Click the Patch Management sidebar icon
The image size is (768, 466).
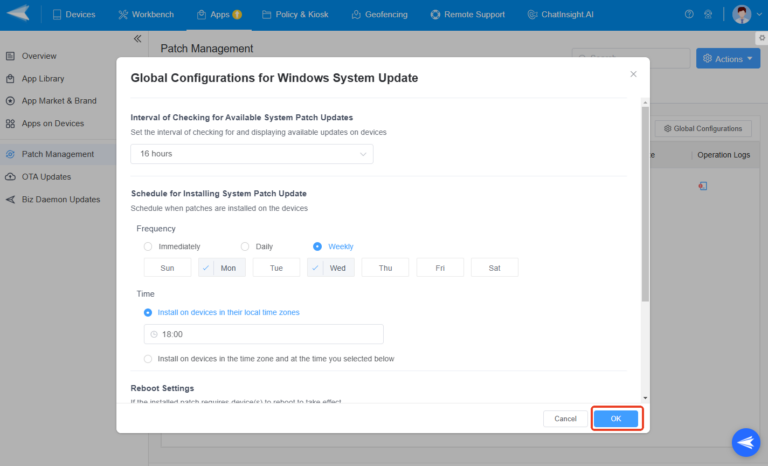coord(10,154)
